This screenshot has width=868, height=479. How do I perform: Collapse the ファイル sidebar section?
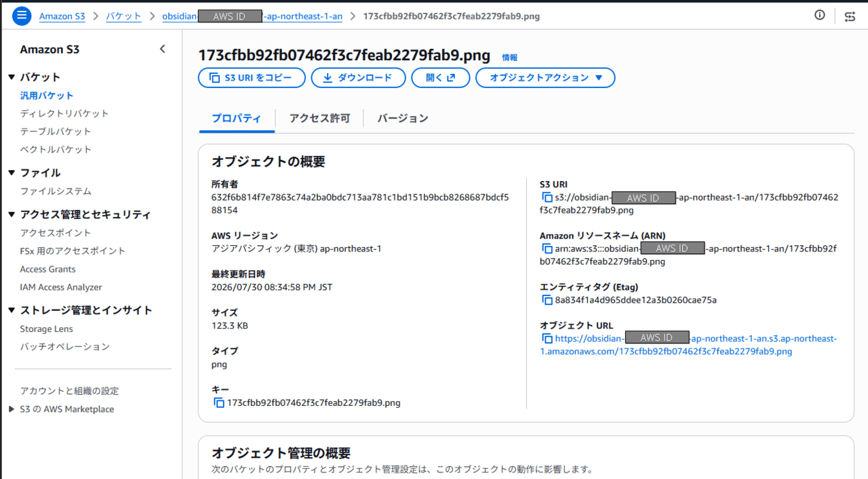(12, 173)
